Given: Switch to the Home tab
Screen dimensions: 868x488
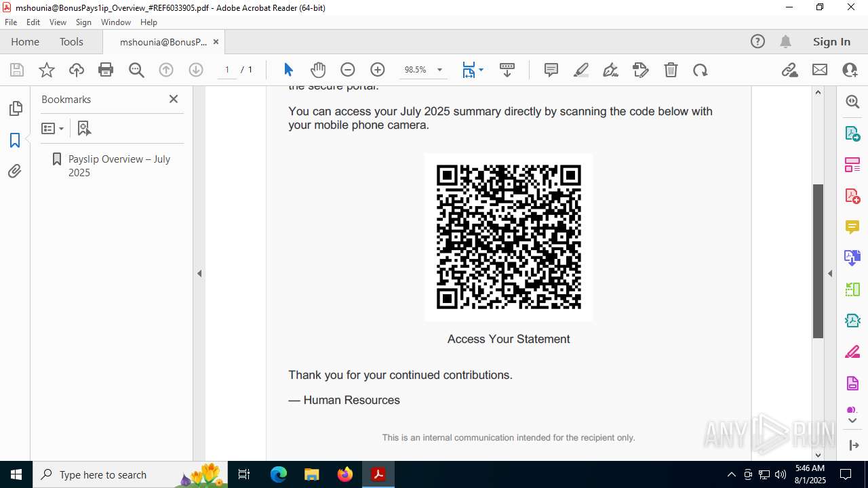Looking at the screenshot, I should (x=25, y=41).
